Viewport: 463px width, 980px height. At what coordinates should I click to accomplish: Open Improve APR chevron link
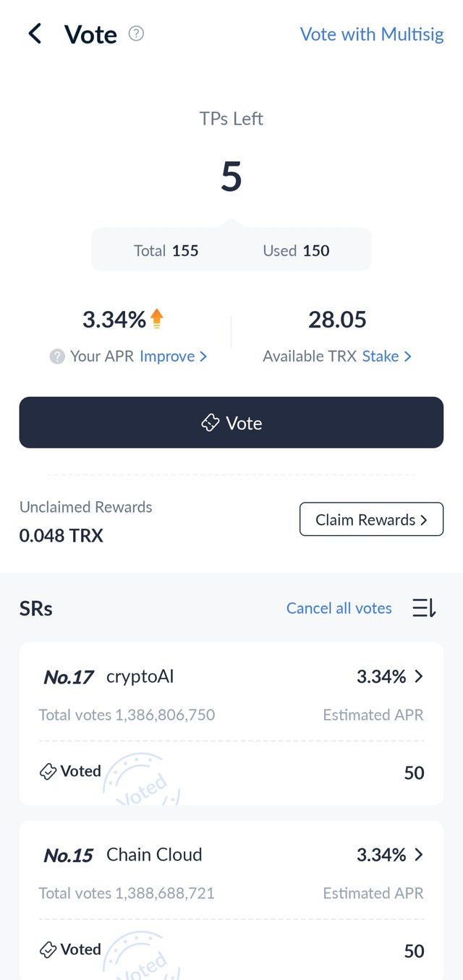tap(174, 357)
